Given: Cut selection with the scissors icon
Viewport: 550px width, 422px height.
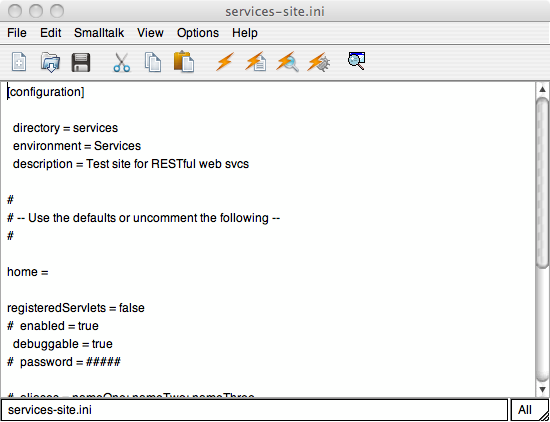Looking at the screenshot, I should coord(121,62).
